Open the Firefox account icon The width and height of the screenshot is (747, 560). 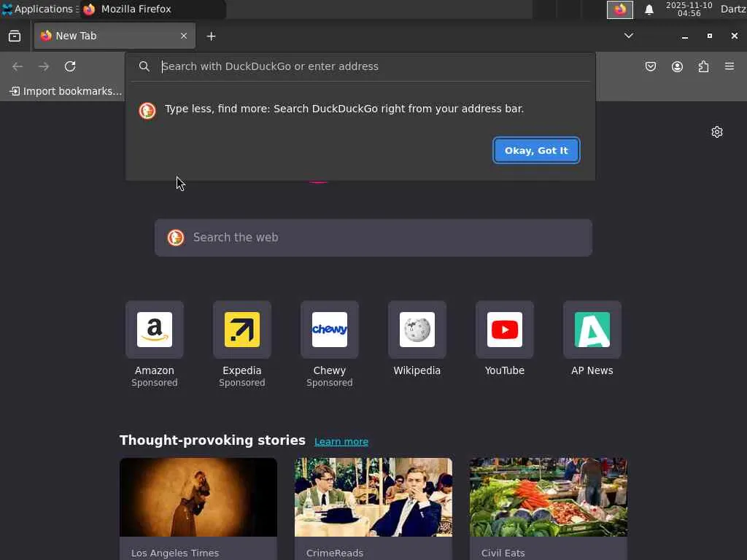tap(677, 66)
